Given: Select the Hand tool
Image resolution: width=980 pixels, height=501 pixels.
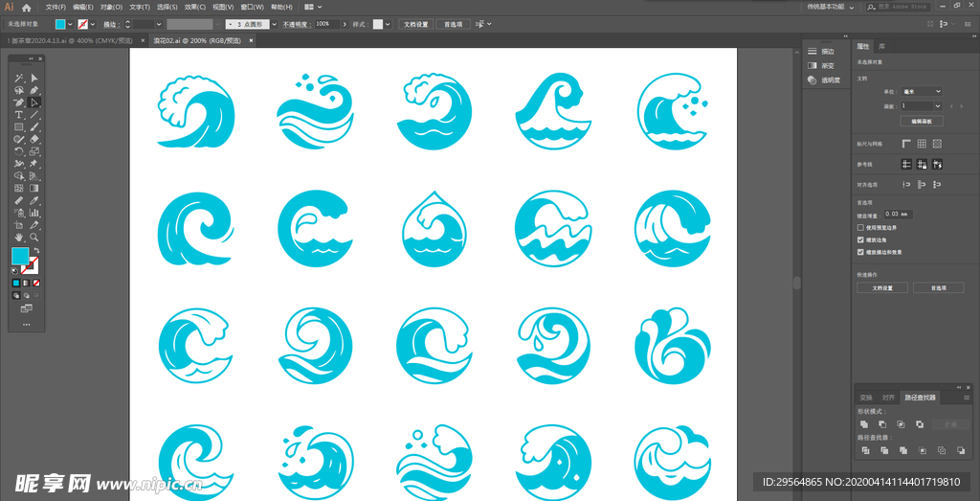Looking at the screenshot, I should click(x=19, y=237).
